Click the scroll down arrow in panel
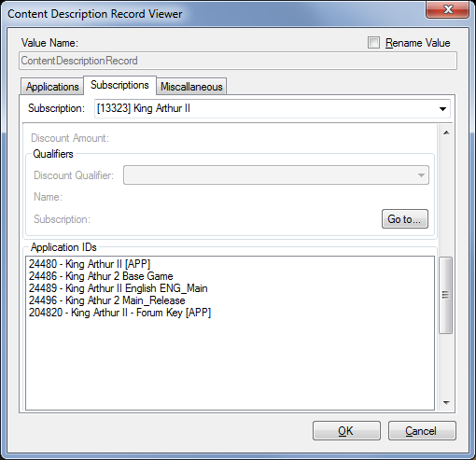The height and width of the screenshot is (460, 476). coord(446,403)
